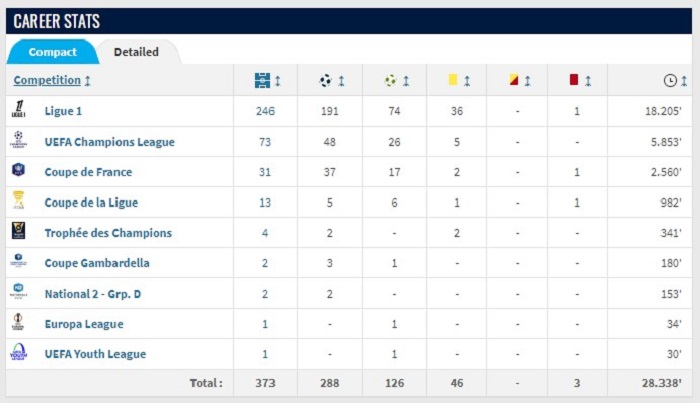Switch to the Detailed tab
Viewport: 700px width, 403px height.
(x=136, y=52)
